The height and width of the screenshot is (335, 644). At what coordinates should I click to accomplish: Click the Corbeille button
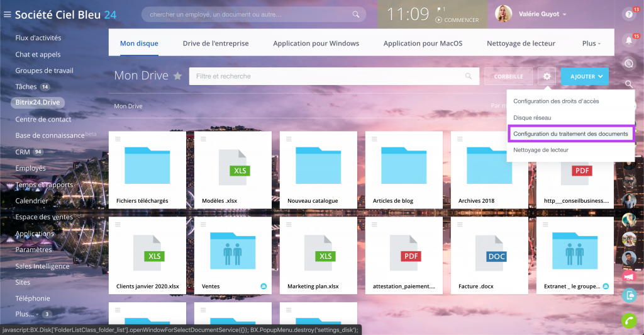pos(508,76)
